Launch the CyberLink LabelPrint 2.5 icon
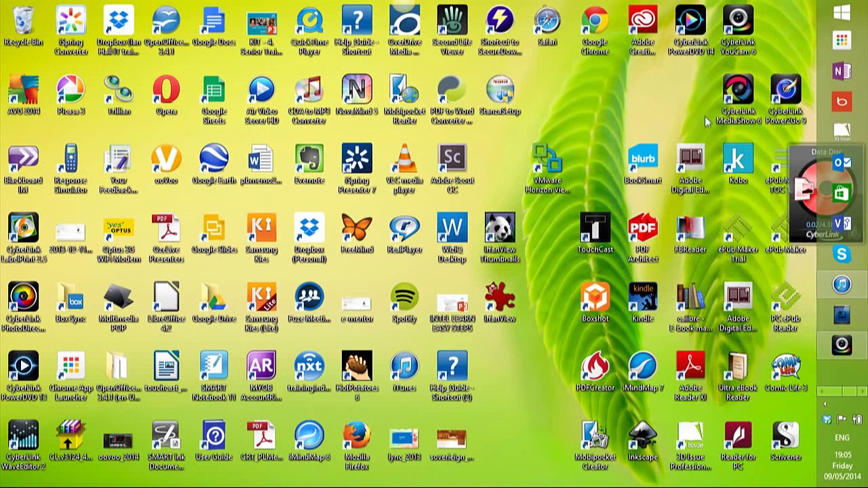Screen dimensions: 868x488 point(24,228)
